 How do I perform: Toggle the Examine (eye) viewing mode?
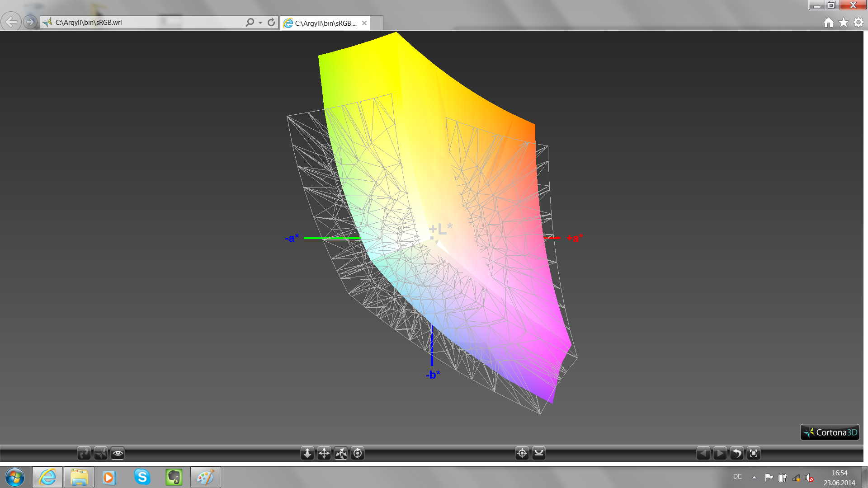click(x=118, y=453)
